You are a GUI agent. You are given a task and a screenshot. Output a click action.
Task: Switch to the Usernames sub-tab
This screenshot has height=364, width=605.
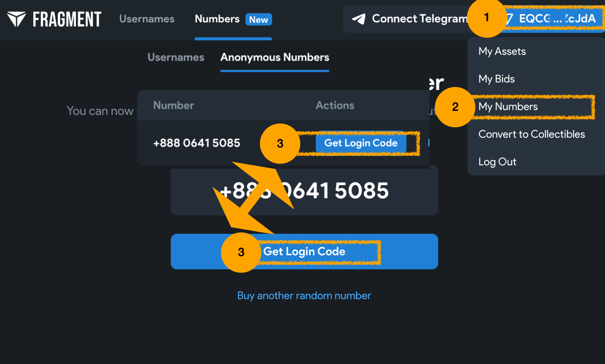point(176,57)
